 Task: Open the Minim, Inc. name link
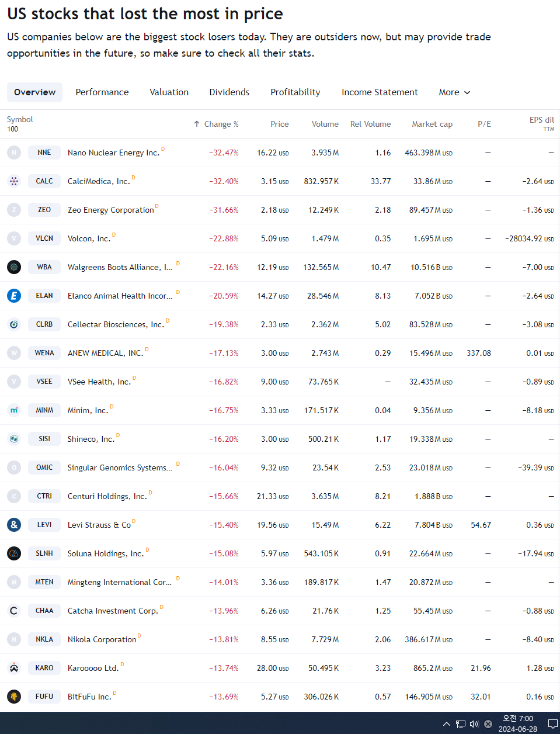point(88,410)
